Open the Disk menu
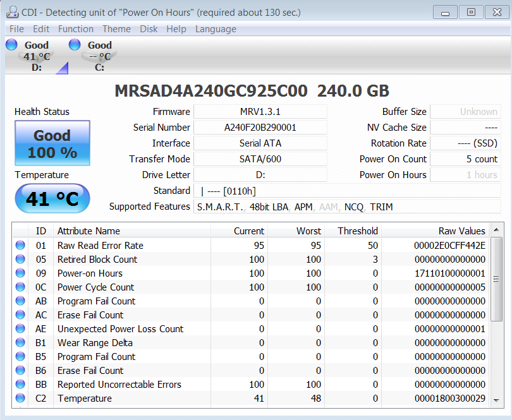Image resolution: width=512 pixels, height=420 pixels. click(149, 29)
